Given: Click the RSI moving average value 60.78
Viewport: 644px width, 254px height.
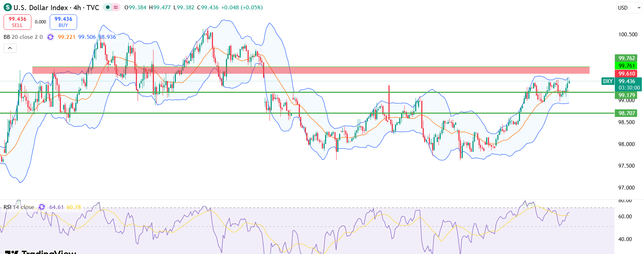Looking at the screenshot, I should point(74,207).
